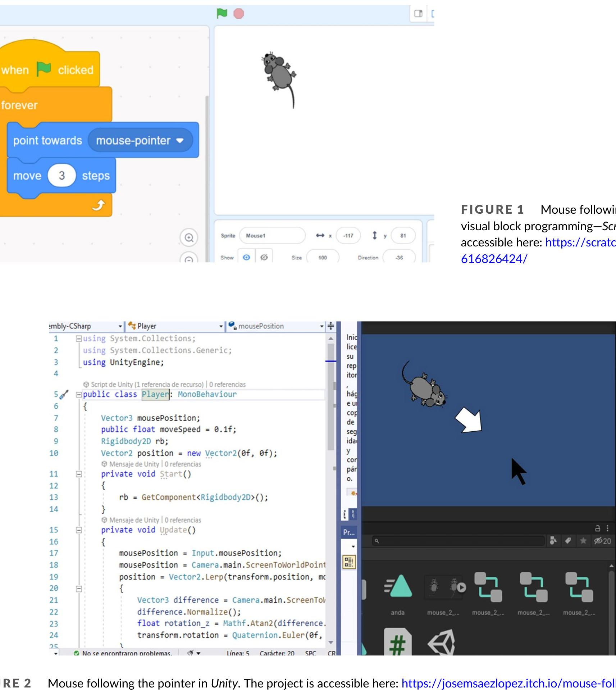
Task: Switch to small stage layout icon
Action: pyautogui.click(x=418, y=14)
